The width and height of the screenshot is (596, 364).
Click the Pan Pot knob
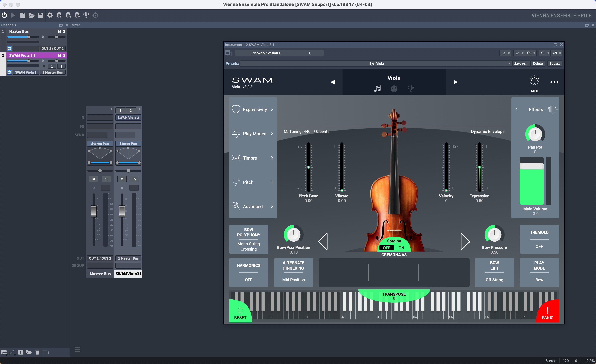click(x=535, y=134)
